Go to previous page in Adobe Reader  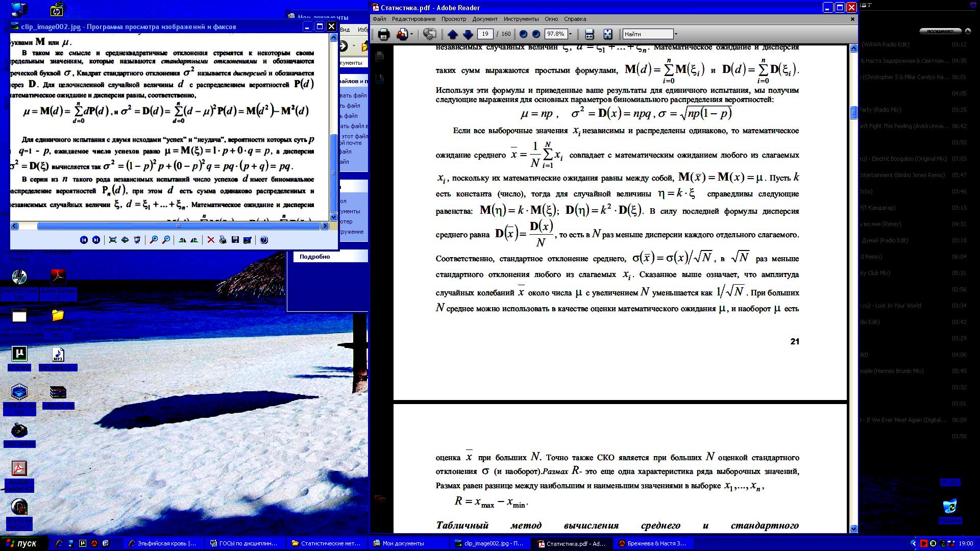(452, 34)
